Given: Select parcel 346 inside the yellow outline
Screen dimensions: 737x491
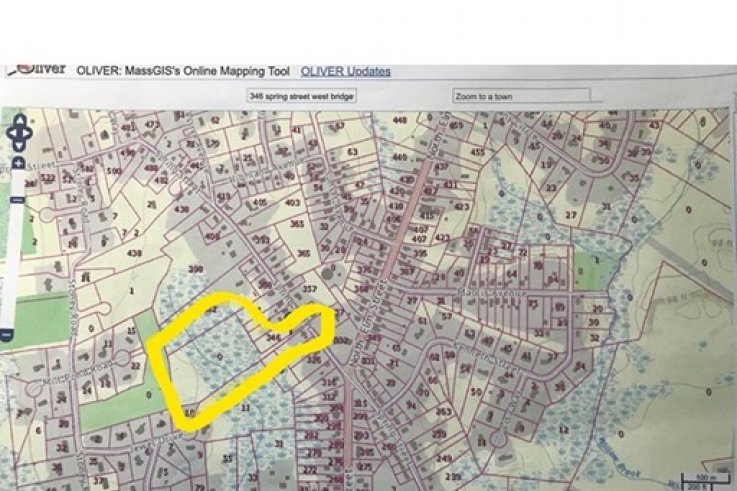Looking at the screenshot, I should tap(274, 339).
